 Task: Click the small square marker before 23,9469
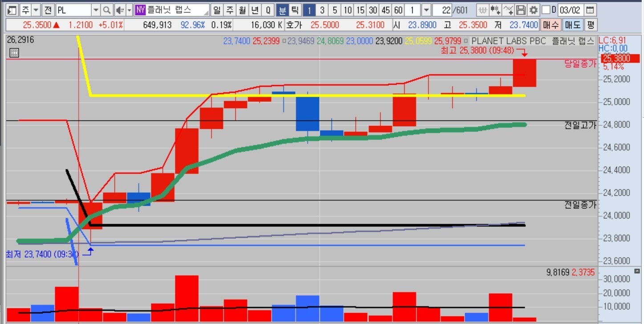(x=284, y=41)
